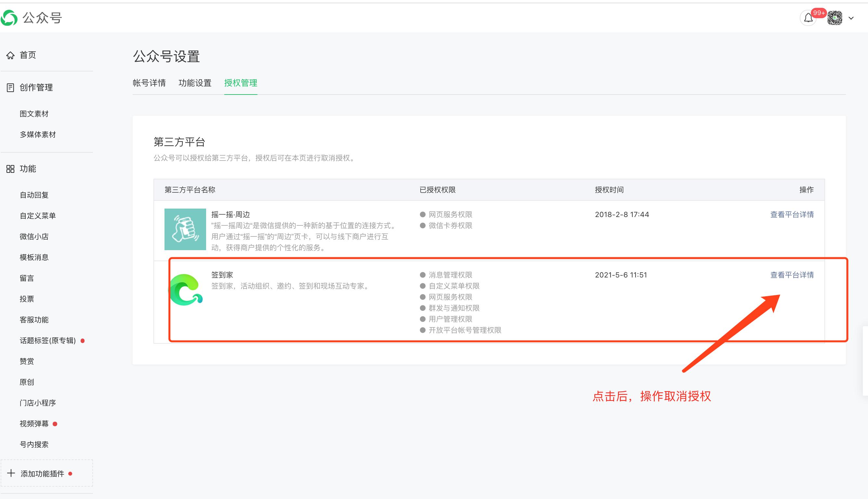The image size is (868, 499).
Task: Click the 功能 grid icon
Action: (x=10, y=169)
